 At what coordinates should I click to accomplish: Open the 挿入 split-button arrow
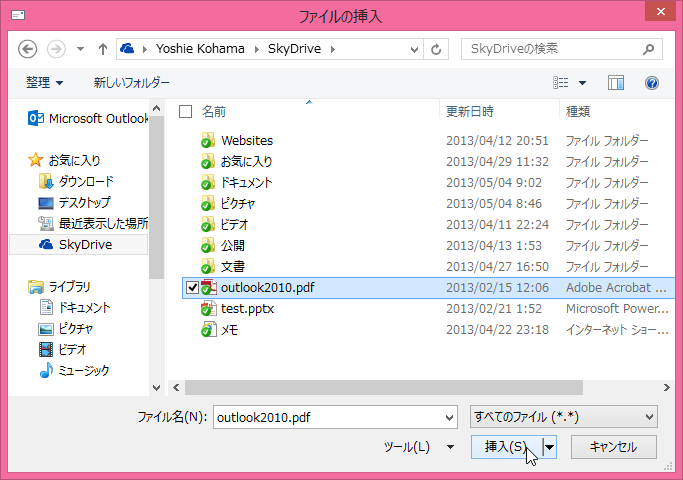550,447
